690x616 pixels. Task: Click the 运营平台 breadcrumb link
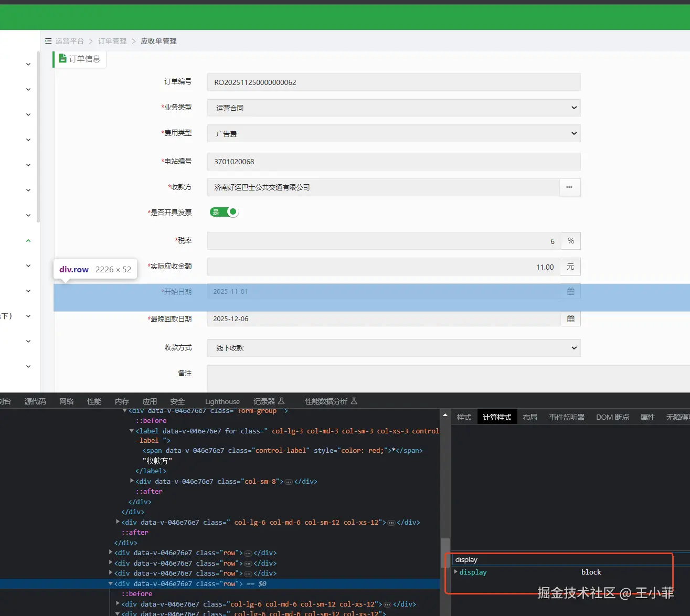coord(70,41)
